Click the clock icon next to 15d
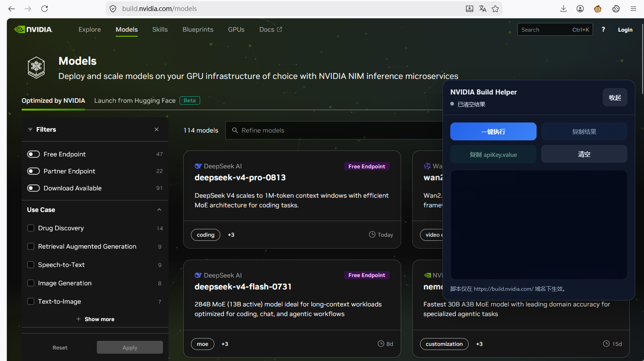The height and width of the screenshot is (361, 644). click(606, 344)
